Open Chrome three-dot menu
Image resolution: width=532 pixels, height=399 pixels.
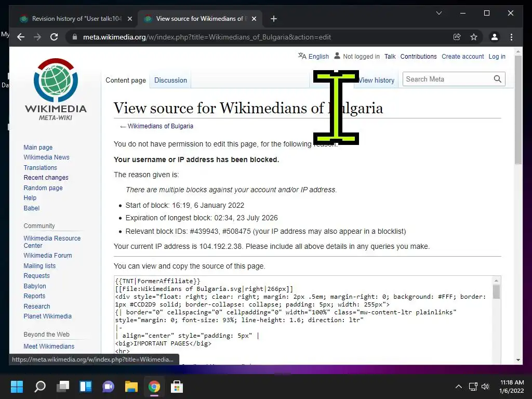click(x=511, y=37)
